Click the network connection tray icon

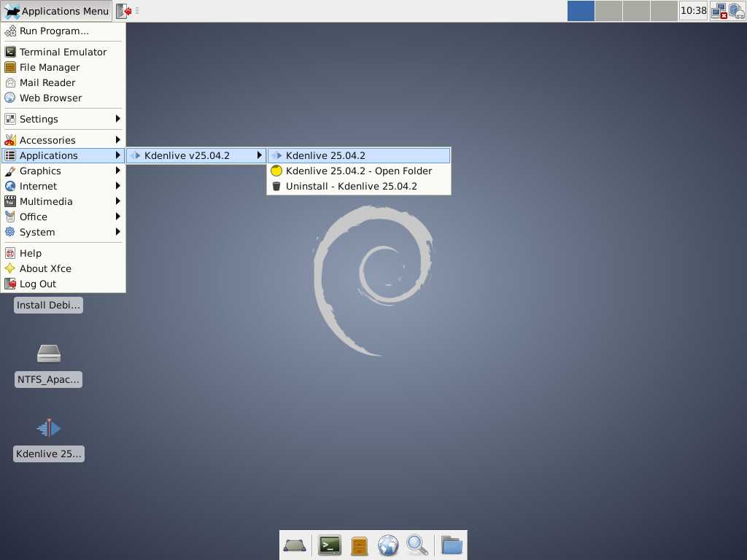click(719, 11)
